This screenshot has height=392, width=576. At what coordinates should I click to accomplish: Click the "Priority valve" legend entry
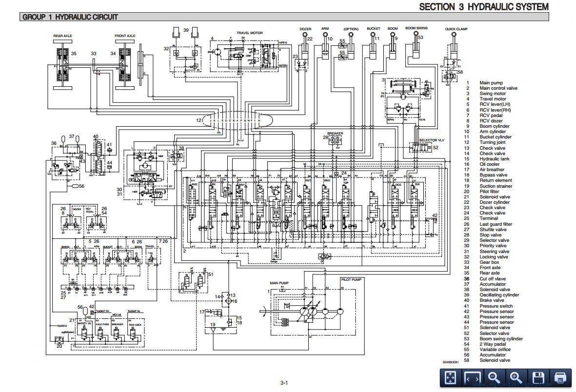(493, 246)
